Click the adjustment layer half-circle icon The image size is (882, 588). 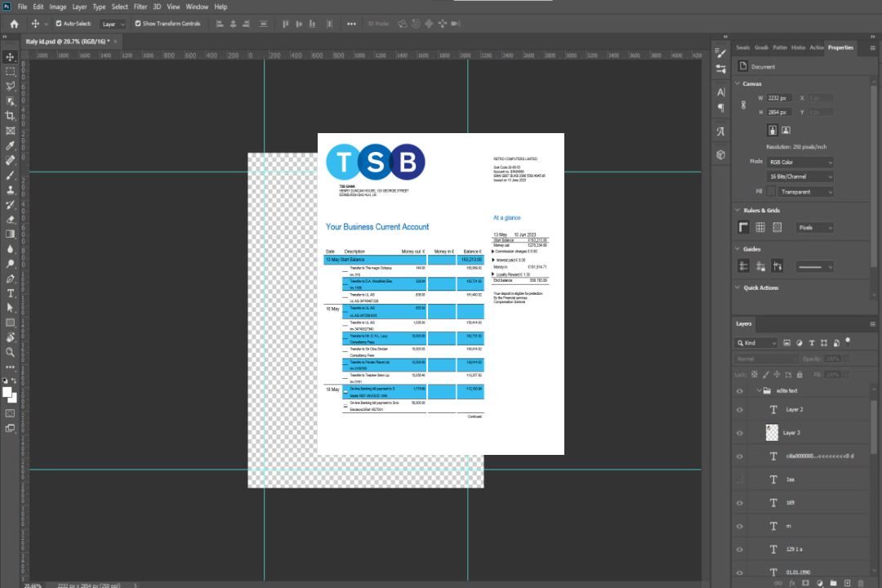tap(820, 583)
